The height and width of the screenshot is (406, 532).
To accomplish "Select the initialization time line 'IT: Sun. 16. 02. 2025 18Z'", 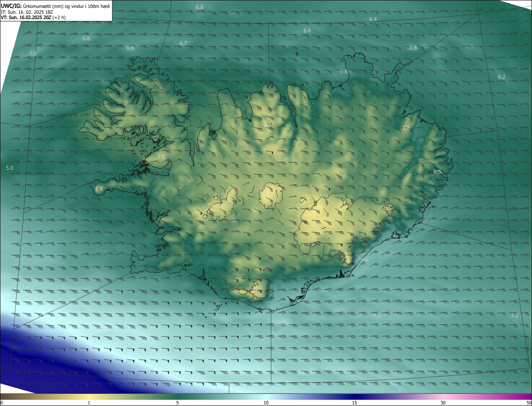I will tap(28, 12).
